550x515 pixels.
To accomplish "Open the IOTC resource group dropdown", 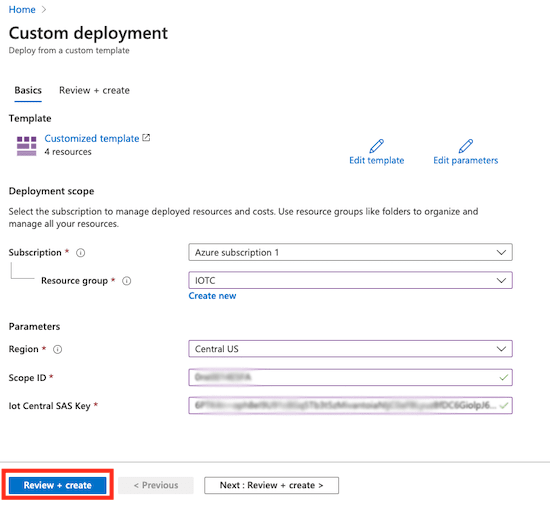I will coord(350,280).
